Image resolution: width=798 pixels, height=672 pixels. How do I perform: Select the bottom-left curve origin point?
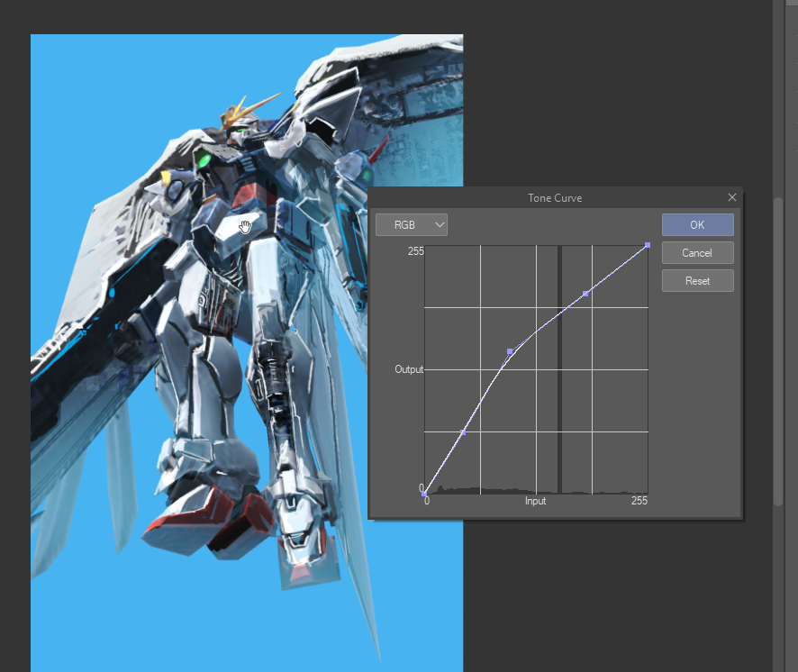(x=424, y=494)
